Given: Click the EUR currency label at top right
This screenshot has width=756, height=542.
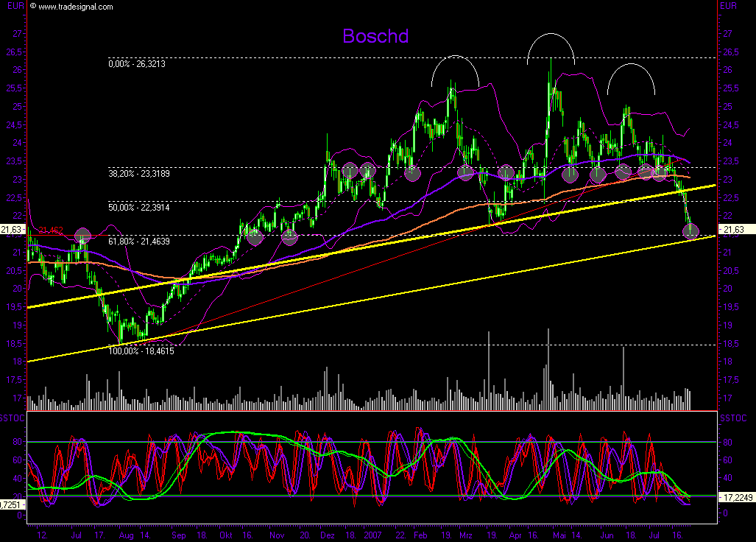Looking at the screenshot, I should pyautogui.click(x=729, y=5).
